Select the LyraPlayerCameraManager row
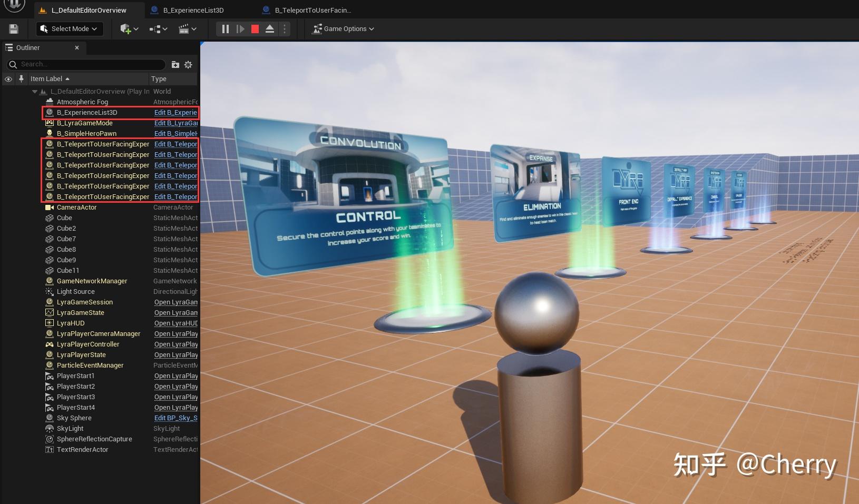 tap(99, 334)
